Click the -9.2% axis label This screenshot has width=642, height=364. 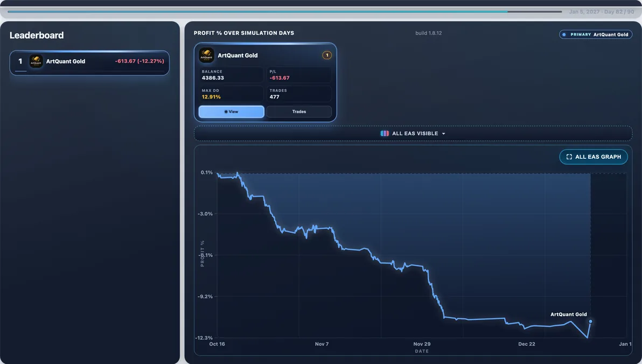pos(205,297)
